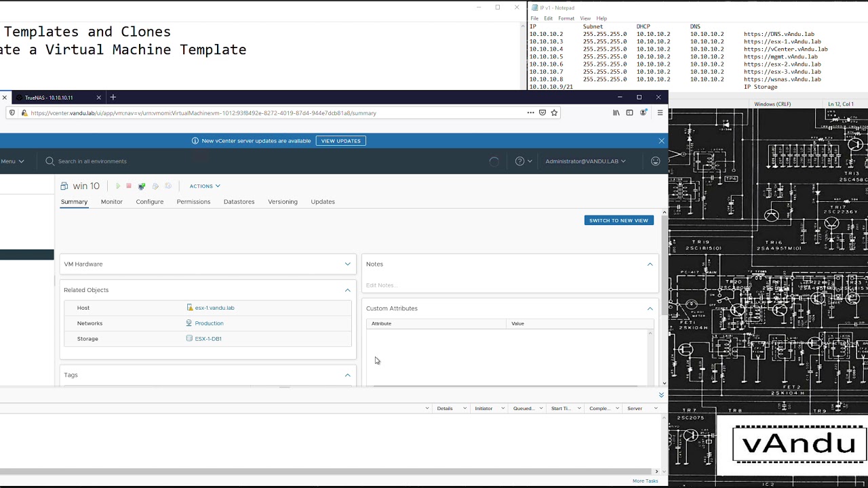Click the edit settings icon beside ACTIONS

(x=155, y=186)
